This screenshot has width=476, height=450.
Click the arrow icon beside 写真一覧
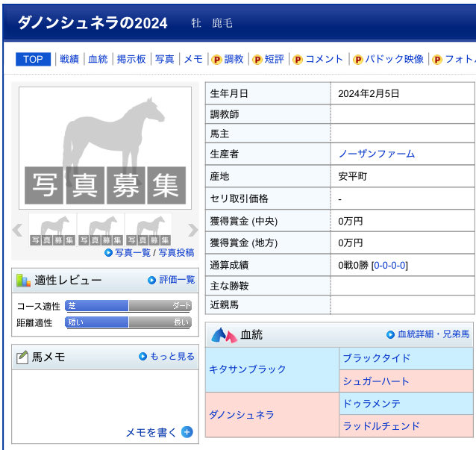coord(108,253)
